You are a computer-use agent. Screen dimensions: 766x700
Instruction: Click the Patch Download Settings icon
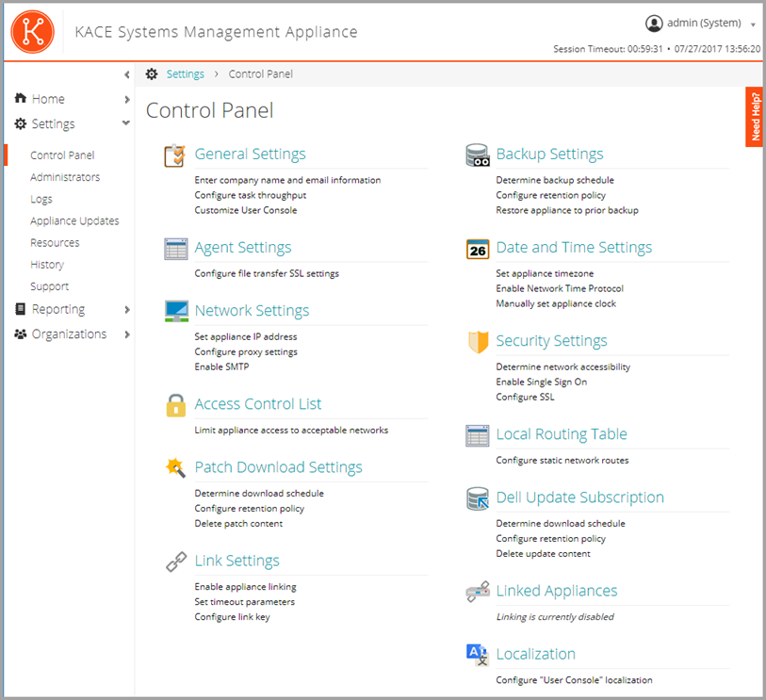coord(175,467)
